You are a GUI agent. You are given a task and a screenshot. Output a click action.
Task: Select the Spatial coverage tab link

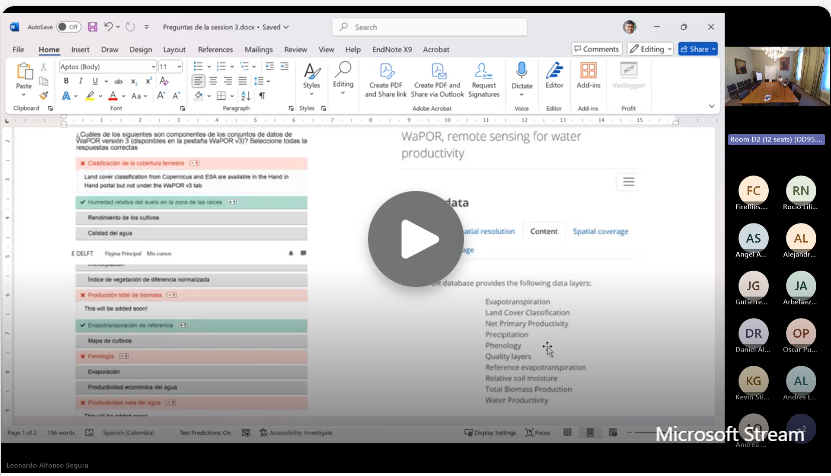pyautogui.click(x=600, y=231)
